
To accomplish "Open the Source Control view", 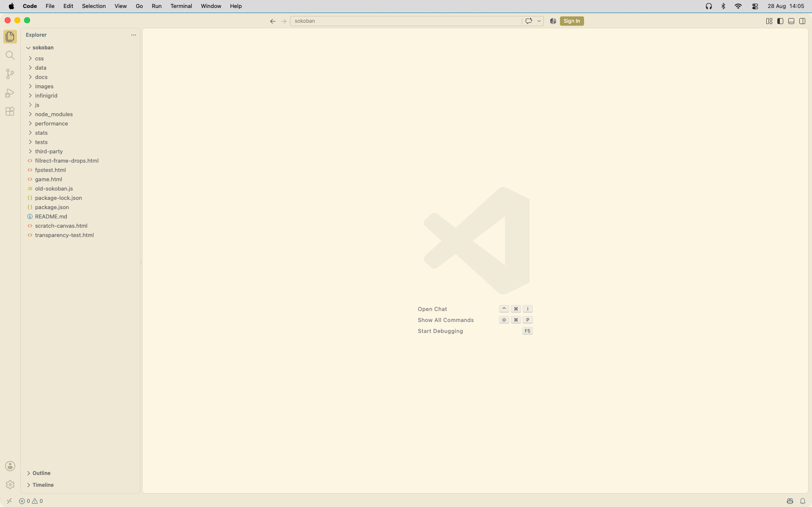I will pos(10,74).
